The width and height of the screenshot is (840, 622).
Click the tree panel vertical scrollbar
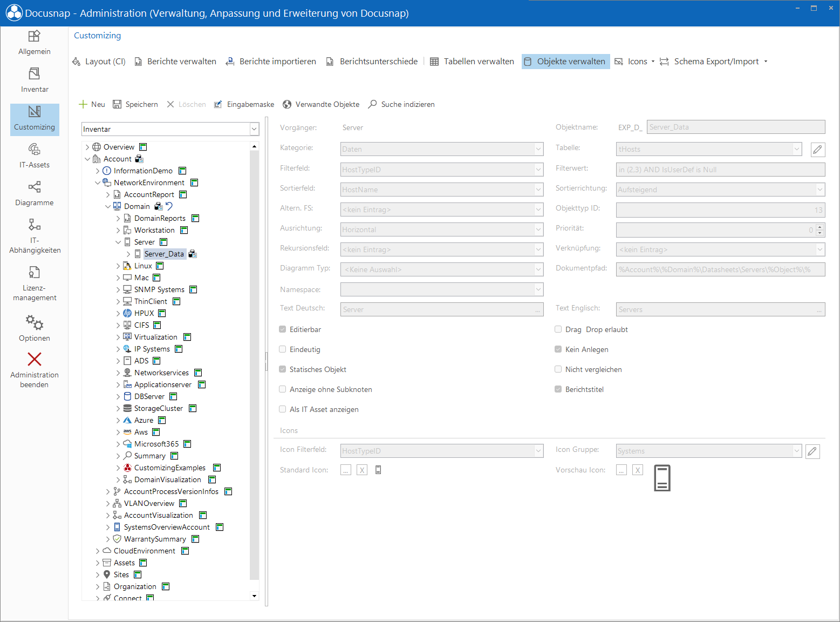pyautogui.click(x=255, y=371)
